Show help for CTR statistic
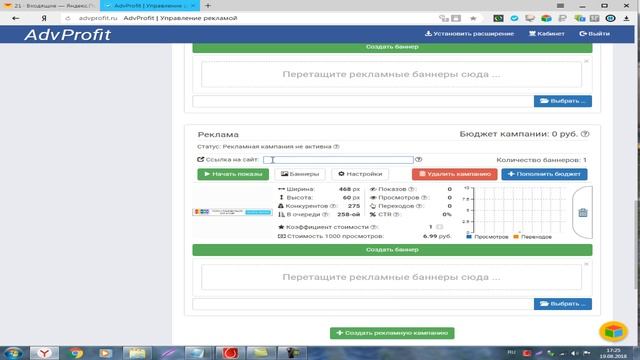Image resolution: width=640 pixels, height=360 pixels. coord(396,214)
